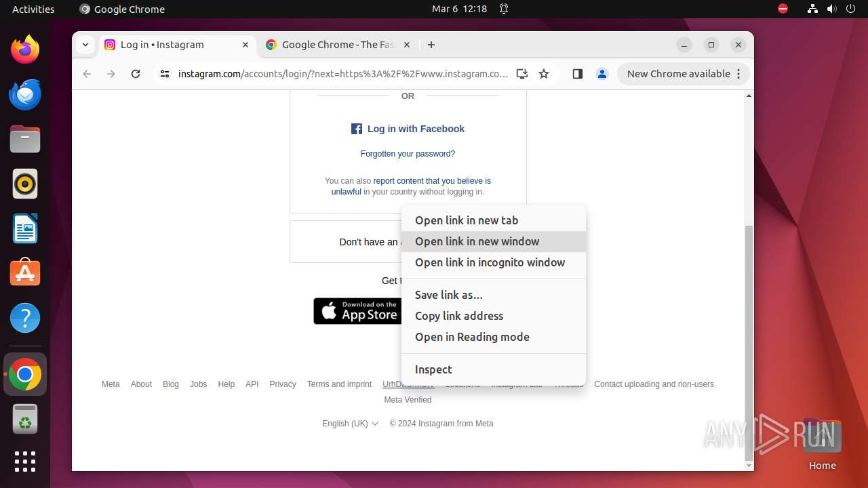The width and height of the screenshot is (868, 488).
Task: Choose Open link in new tab
Action: tap(494, 220)
